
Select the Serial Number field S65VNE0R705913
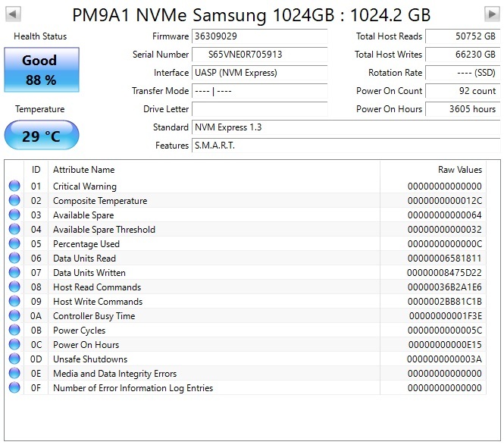click(260, 55)
